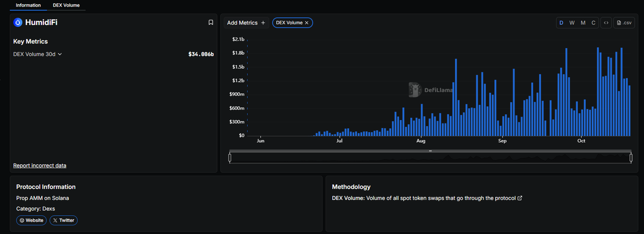Screen dimensions: 644x234
Task: Switch chart to Monthly (M) interval
Action: pos(583,23)
